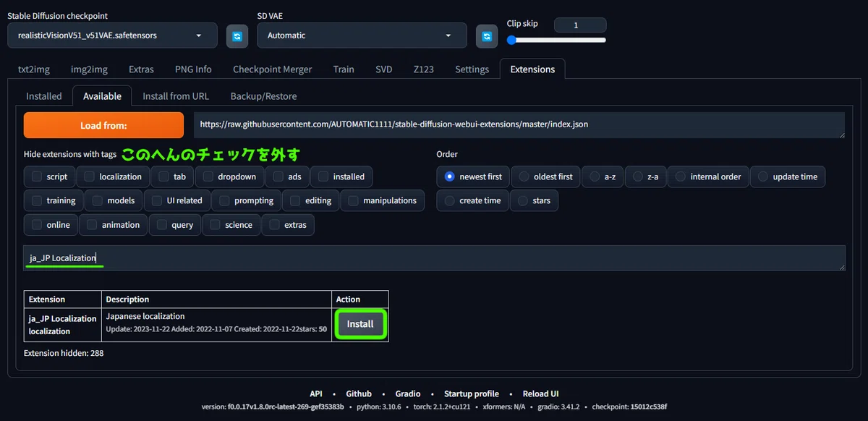The height and width of the screenshot is (421, 868).
Task: Click the extension search text field
Action: click(x=434, y=258)
